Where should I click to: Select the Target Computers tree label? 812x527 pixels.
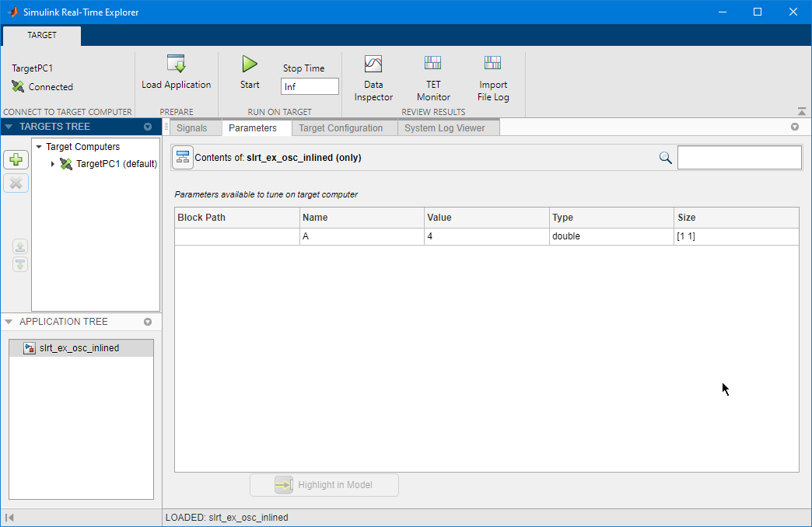click(83, 146)
